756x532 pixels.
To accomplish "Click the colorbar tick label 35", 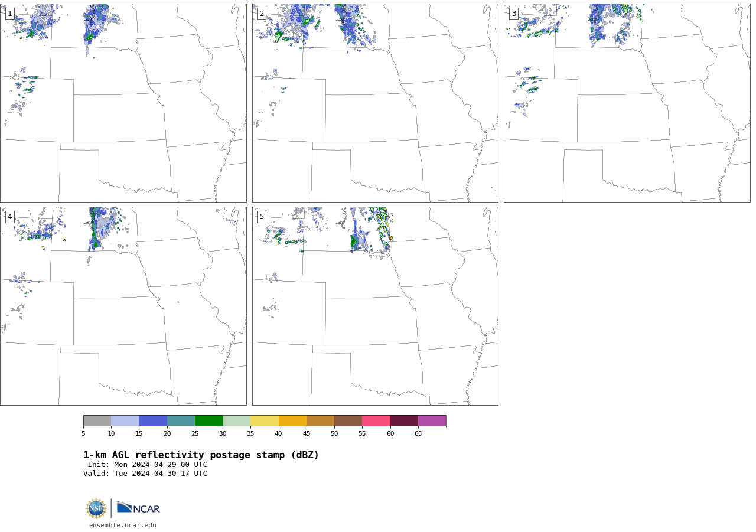I will tap(250, 434).
